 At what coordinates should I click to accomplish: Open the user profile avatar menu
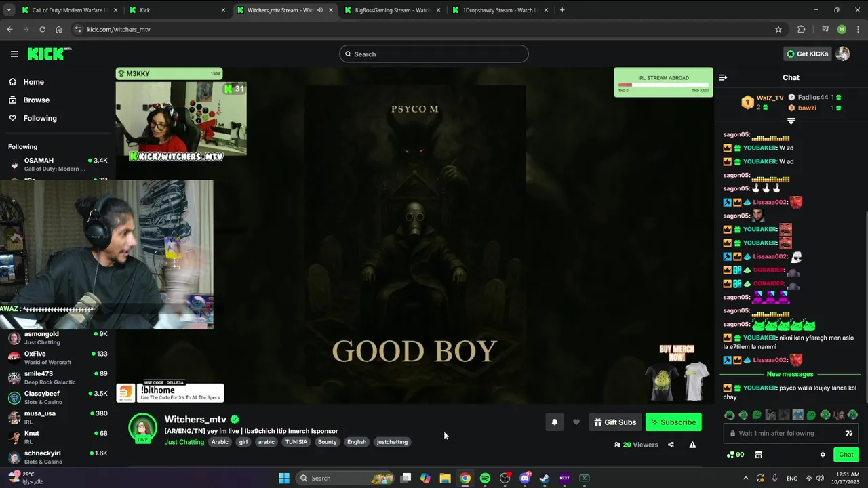pos(843,54)
